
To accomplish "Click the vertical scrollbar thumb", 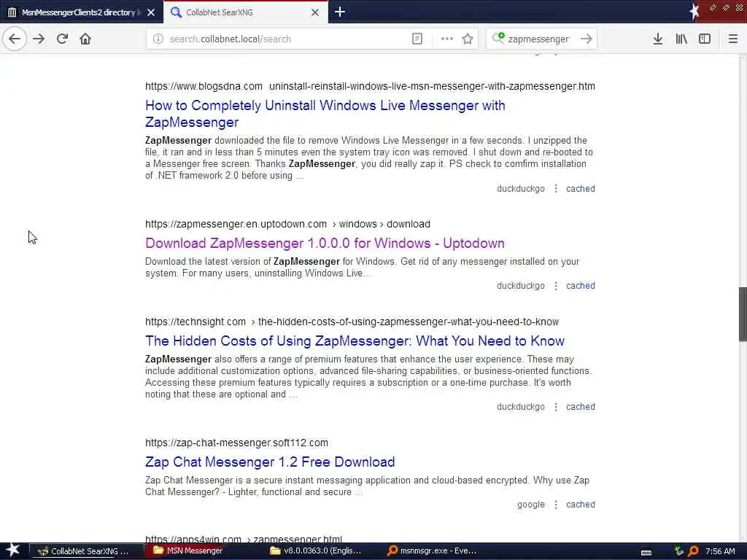I will coord(742,314).
